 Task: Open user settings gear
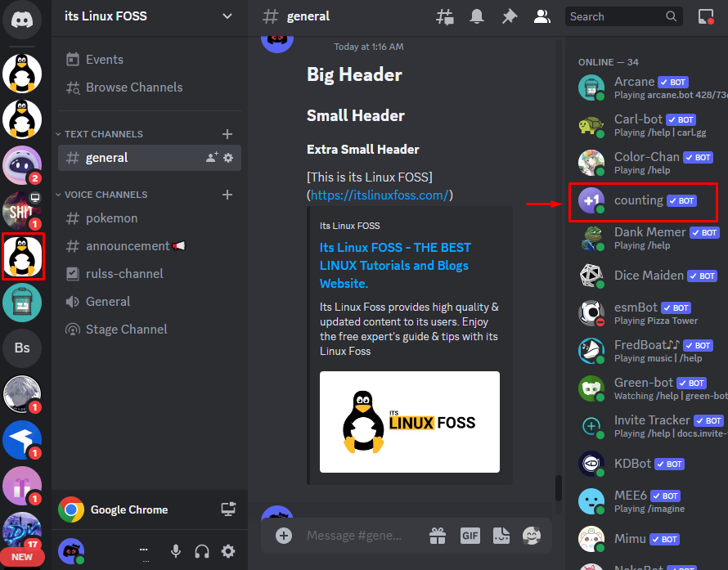pos(228,551)
